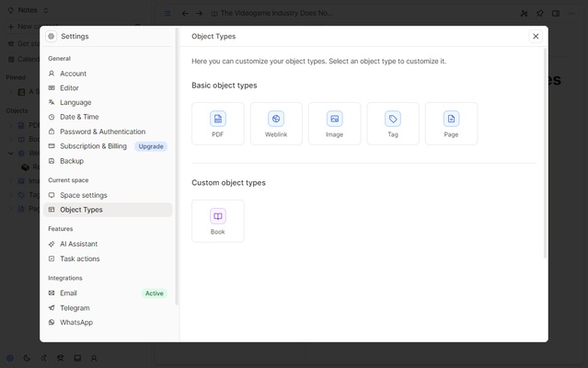Collapse the expanded Weblink tree item
The image size is (588, 368).
pyautogui.click(x=10, y=153)
